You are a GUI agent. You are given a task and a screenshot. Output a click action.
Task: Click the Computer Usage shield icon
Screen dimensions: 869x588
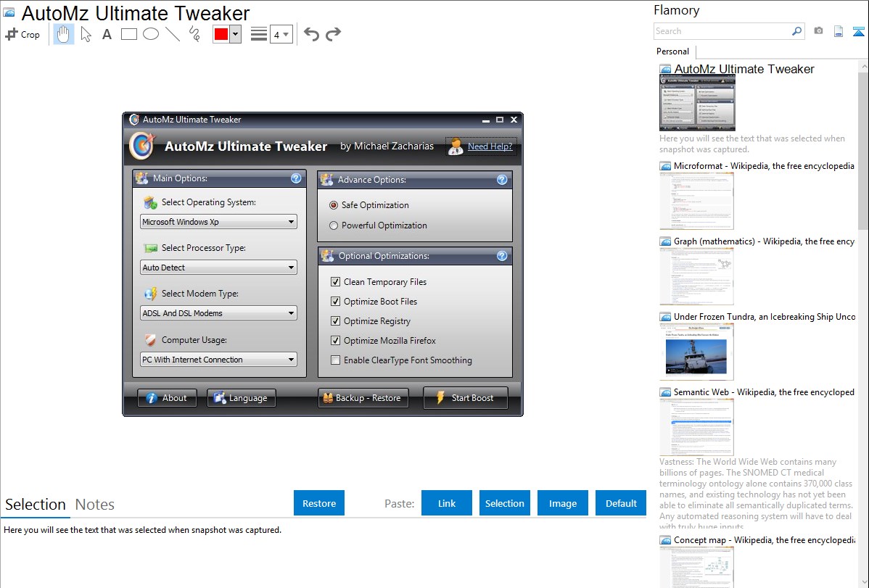tap(150, 340)
